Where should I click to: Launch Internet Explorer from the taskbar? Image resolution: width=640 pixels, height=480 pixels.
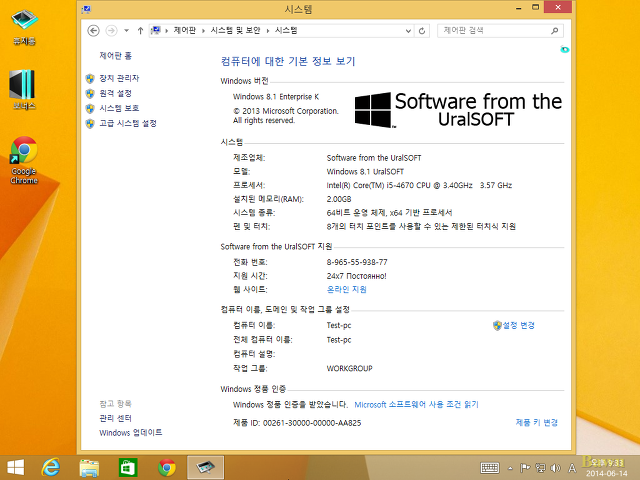click(x=51, y=467)
